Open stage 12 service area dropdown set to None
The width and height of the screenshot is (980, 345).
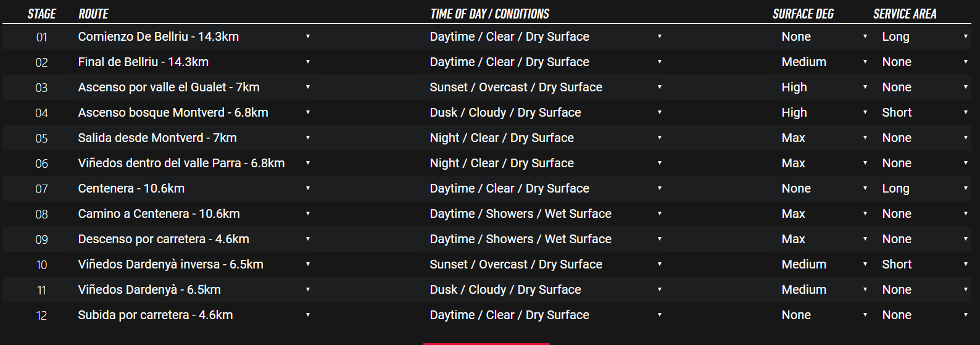[x=925, y=315]
